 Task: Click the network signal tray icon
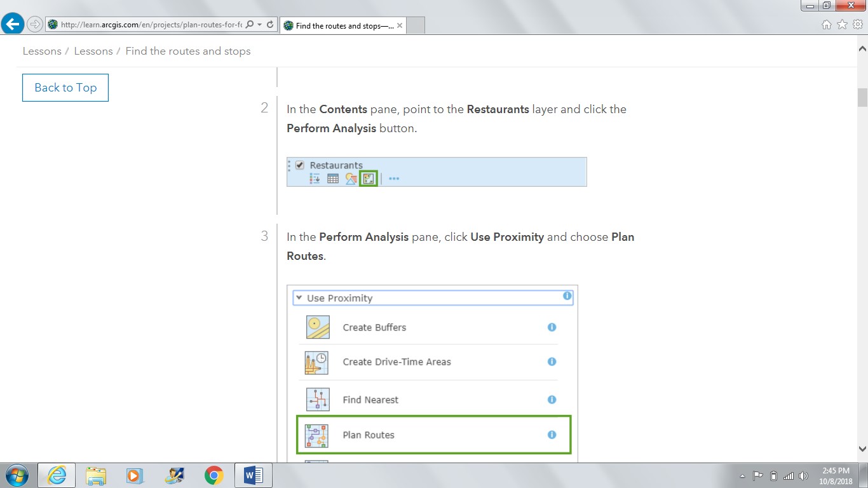click(789, 476)
